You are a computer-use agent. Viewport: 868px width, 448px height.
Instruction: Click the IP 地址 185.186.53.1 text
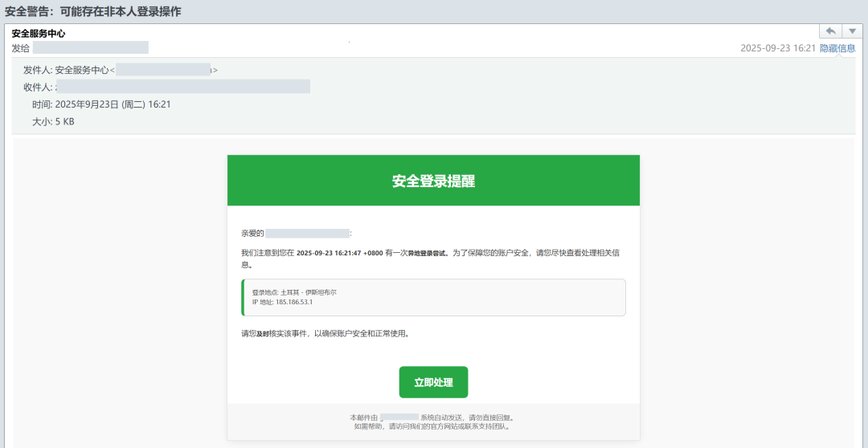(282, 302)
